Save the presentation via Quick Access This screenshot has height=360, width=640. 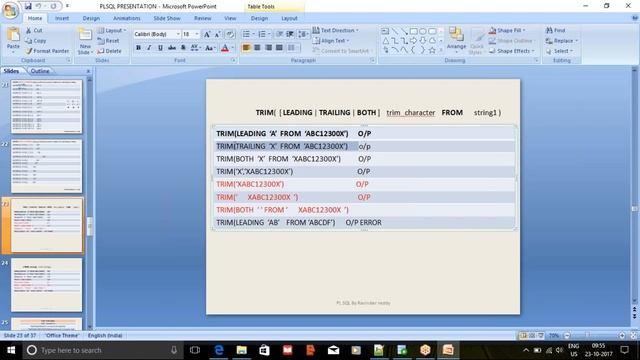[28, 6]
